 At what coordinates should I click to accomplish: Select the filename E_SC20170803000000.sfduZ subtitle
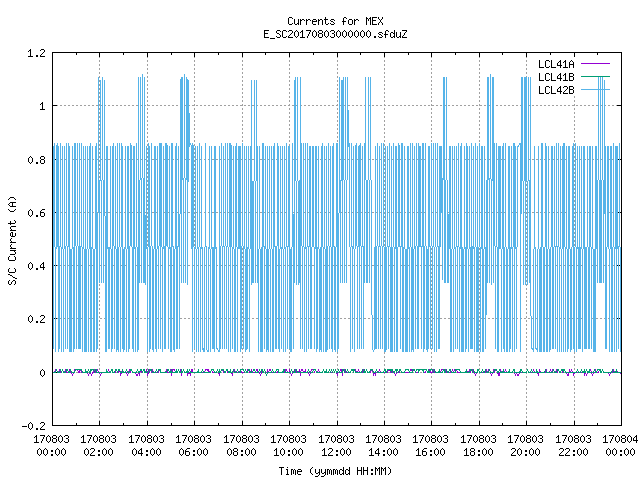point(335,34)
